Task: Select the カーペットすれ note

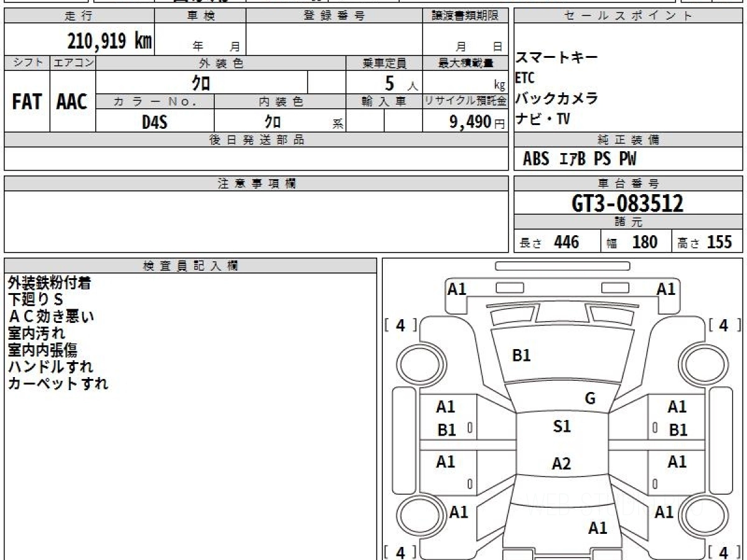Action: click(58, 383)
